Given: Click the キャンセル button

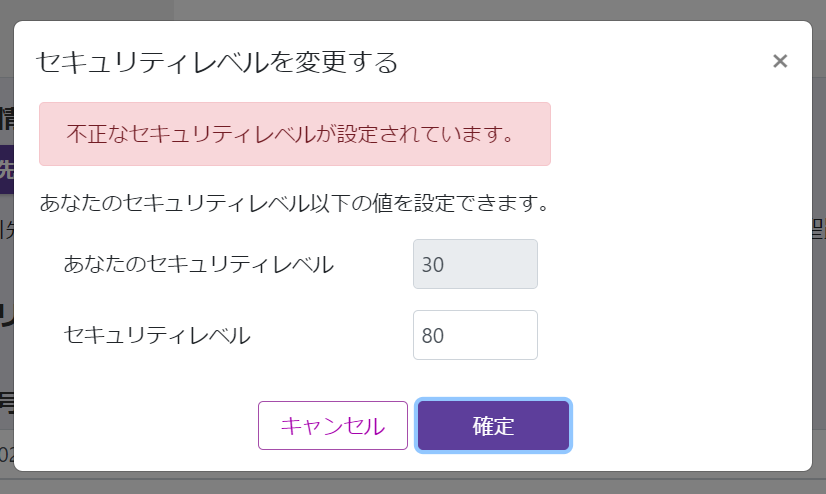Looking at the screenshot, I should (332, 426).
